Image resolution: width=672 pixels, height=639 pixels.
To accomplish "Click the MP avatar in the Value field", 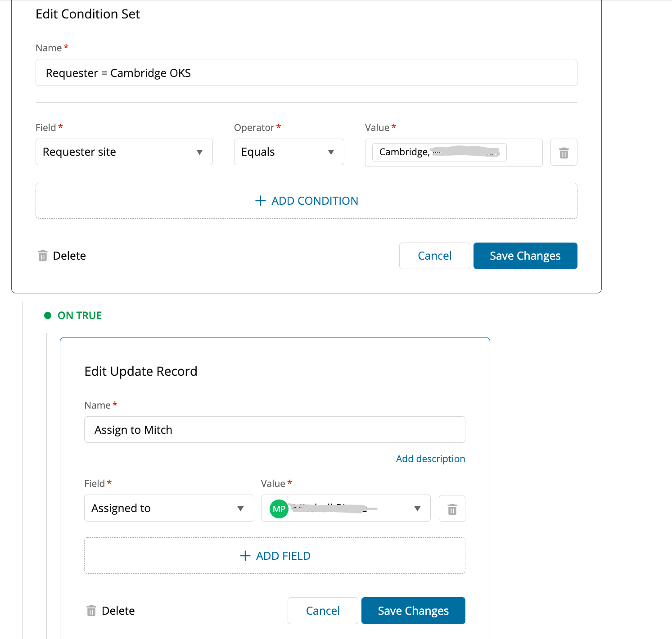I will pyautogui.click(x=279, y=508).
